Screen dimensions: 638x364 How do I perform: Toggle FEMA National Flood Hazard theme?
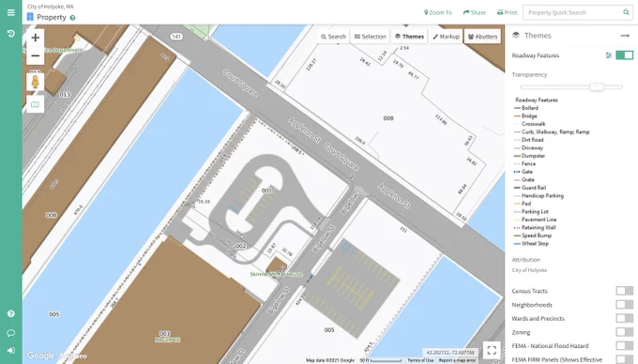[624, 345]
